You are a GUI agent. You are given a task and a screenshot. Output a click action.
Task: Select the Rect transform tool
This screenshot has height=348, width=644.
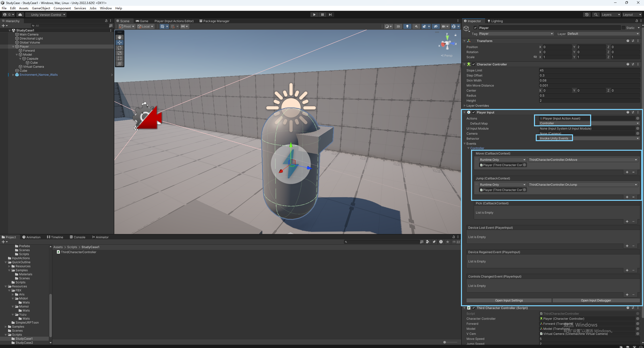coord(120,58)
